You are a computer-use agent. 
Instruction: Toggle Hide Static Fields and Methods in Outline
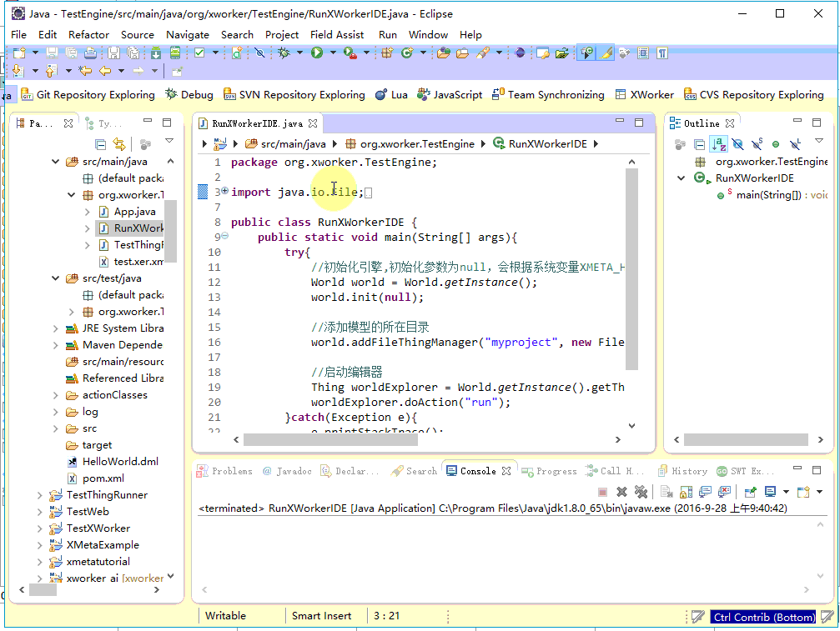click(757, 144)
